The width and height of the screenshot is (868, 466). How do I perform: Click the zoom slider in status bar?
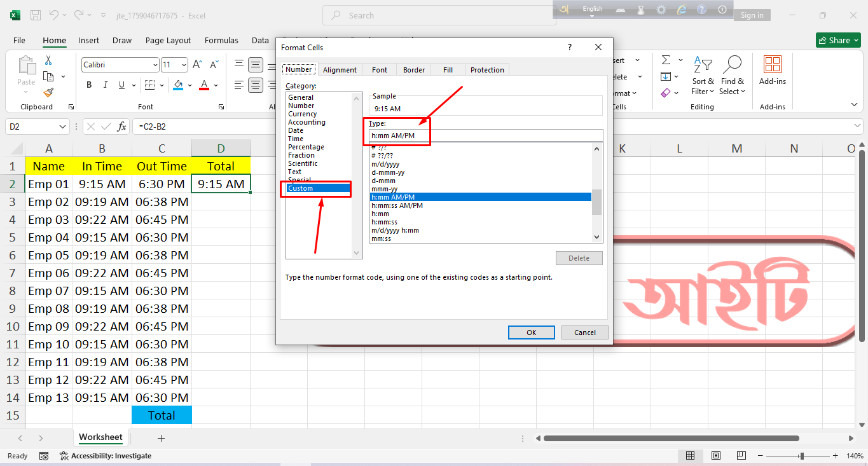(x=802, y=456)
